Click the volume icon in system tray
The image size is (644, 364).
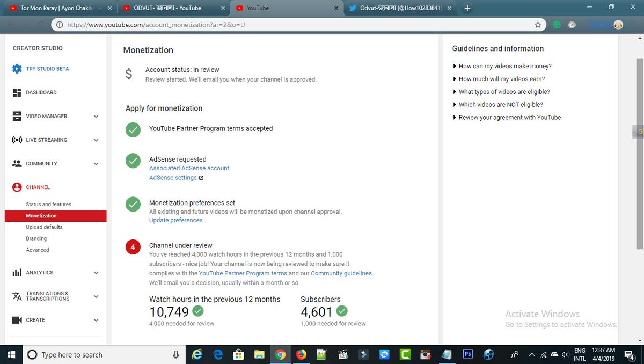pyautogui.click(x=565, y=355)
